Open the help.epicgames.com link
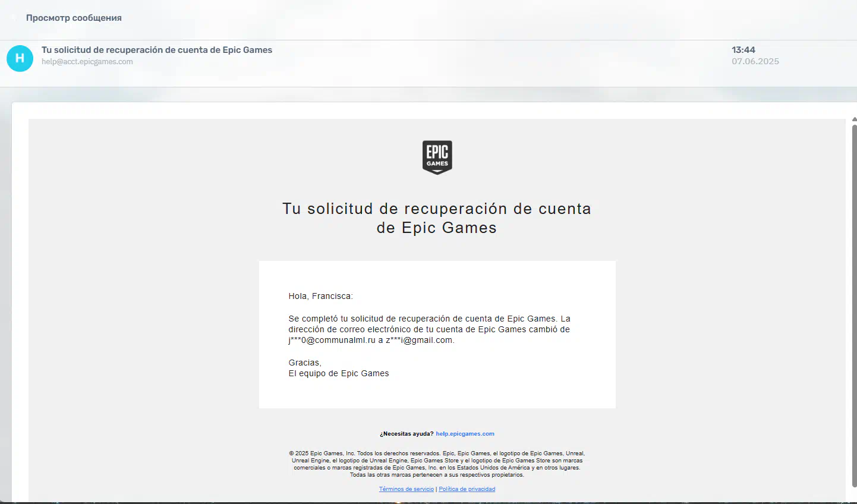857x504 pixels. 465,434
